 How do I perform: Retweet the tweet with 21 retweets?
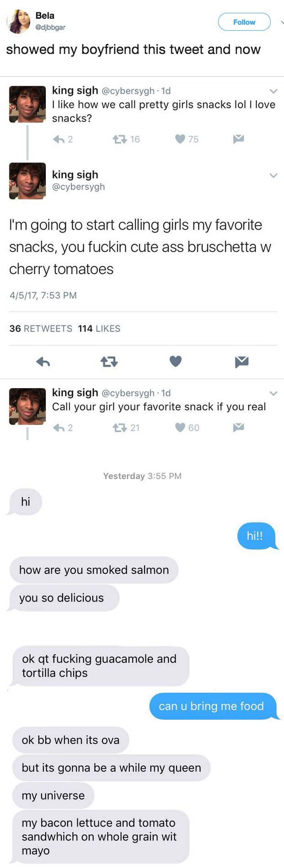pyautogui.click(x=120, y=428)
